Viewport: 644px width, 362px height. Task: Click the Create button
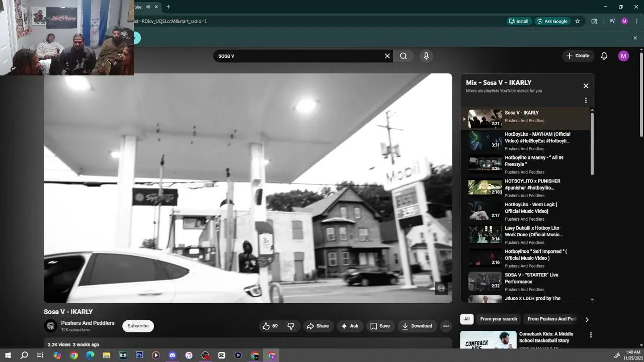(x=578, y=56)
